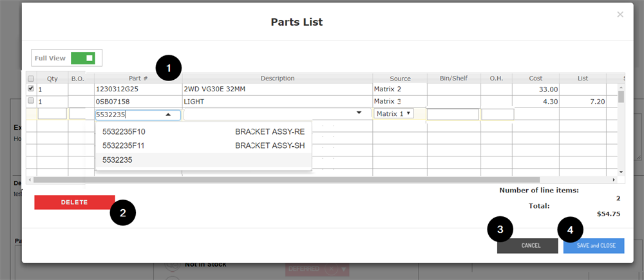This screenshot has width=644, height=280.
Task: Click SAVE and CLOSE button
Action: click(594, 245)
